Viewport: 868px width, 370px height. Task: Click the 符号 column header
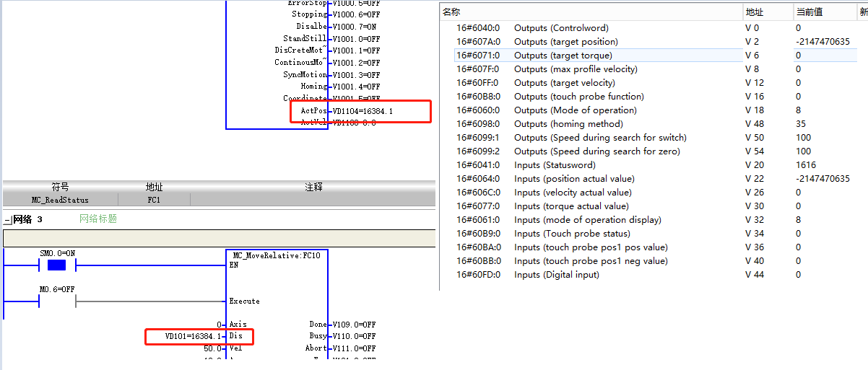click(x=60, y=187)
